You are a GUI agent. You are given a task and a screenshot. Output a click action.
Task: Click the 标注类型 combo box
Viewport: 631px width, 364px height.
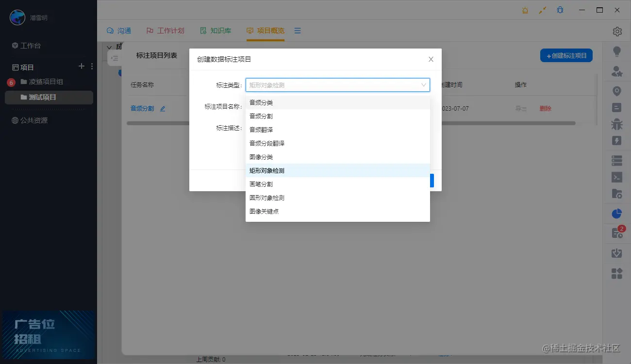338,85
